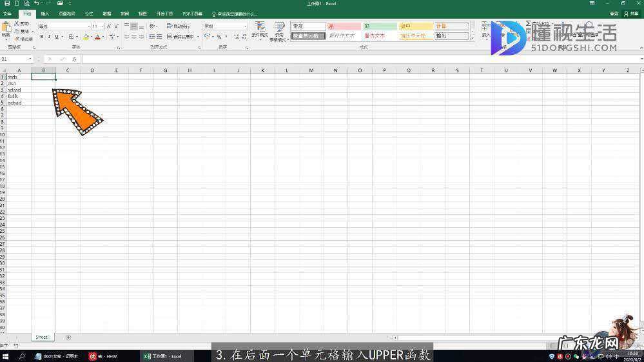Viewport: 644px width, 362px height.
Task: Switch to the Formulas tab
Action: coord(89,14)
